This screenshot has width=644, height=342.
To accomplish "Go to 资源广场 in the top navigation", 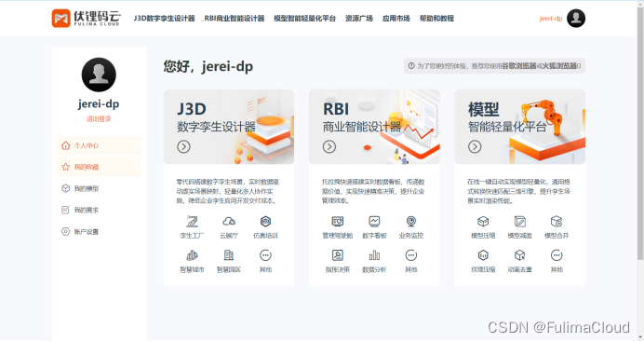I will coord(359,19).
